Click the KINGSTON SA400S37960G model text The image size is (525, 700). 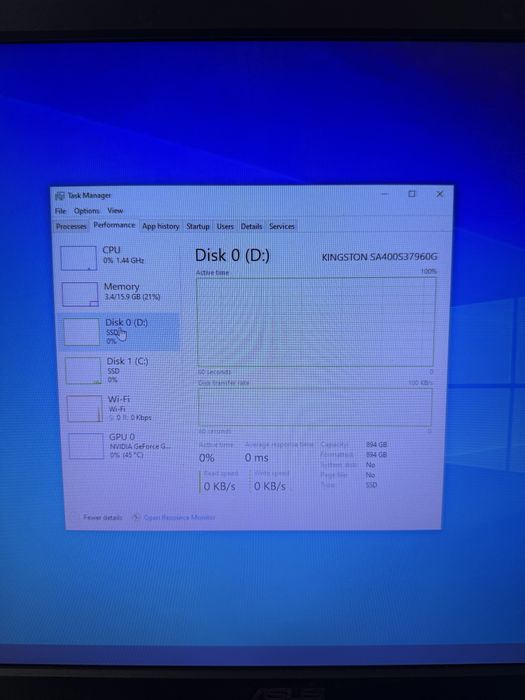tap(379, 257)
